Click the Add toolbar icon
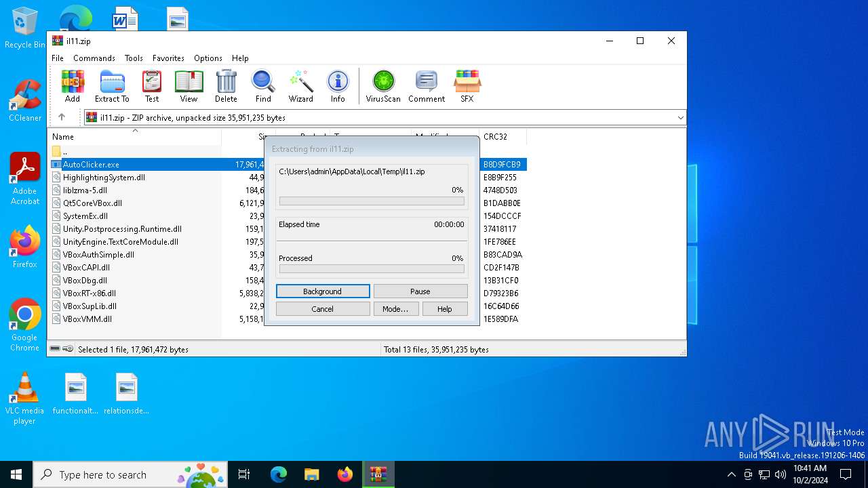 73,86
